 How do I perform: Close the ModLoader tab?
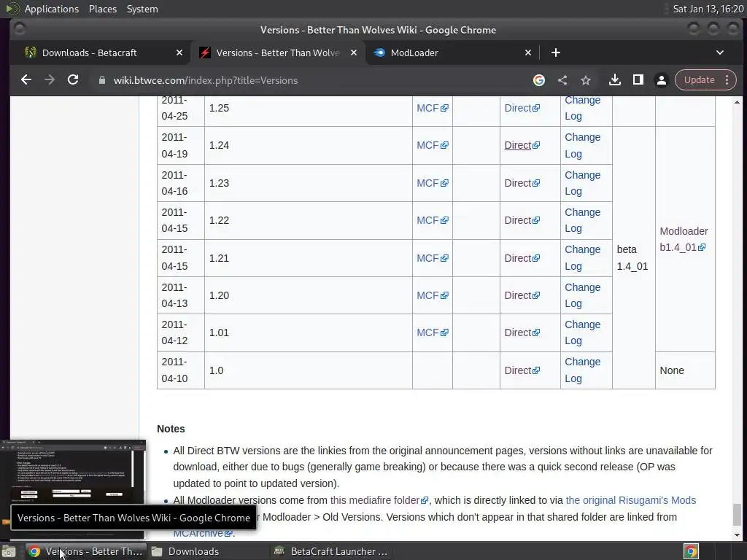[528, 52]
